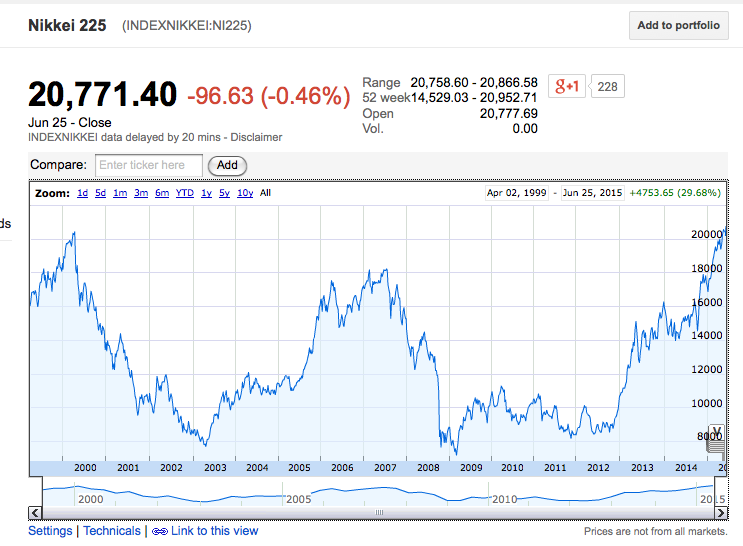Click the 2008 label on chart axis
This screenshot has width=743, height=546.
point(428,468)
